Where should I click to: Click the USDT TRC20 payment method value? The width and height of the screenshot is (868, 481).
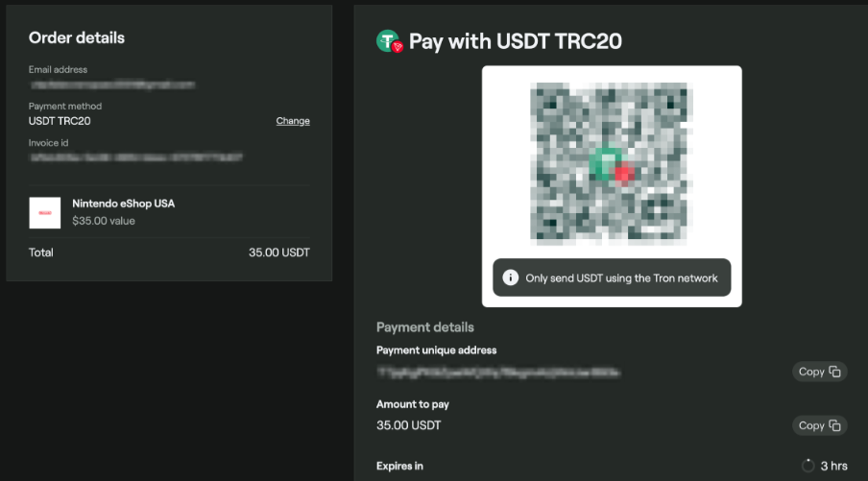coord(60,121)
